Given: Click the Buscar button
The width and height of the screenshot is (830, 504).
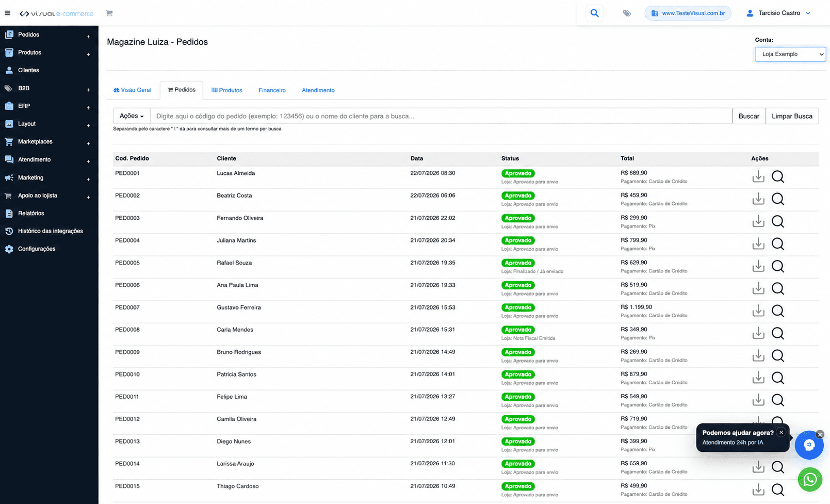Looking at the screenshot, I should [x=749, y=116].
